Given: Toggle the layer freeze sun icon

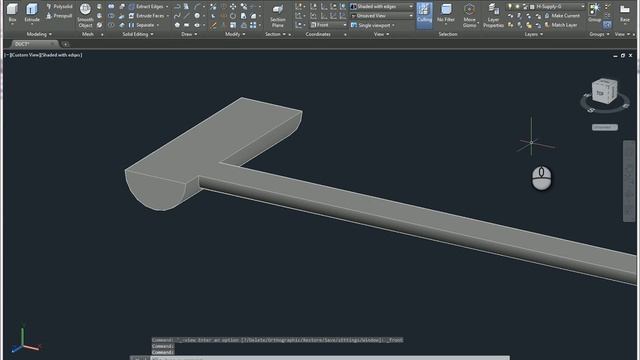Looking at the screenshot, I should [x=517, y=7].
